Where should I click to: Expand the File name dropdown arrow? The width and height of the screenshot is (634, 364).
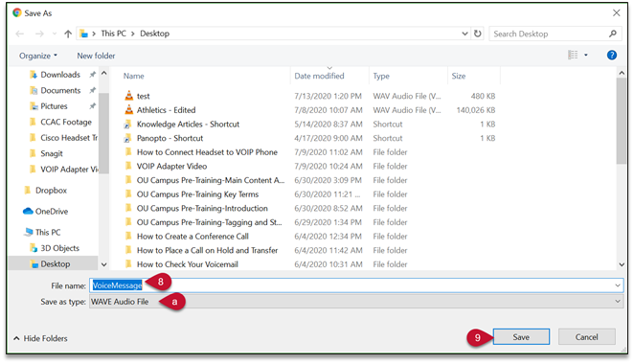[618, 285]
